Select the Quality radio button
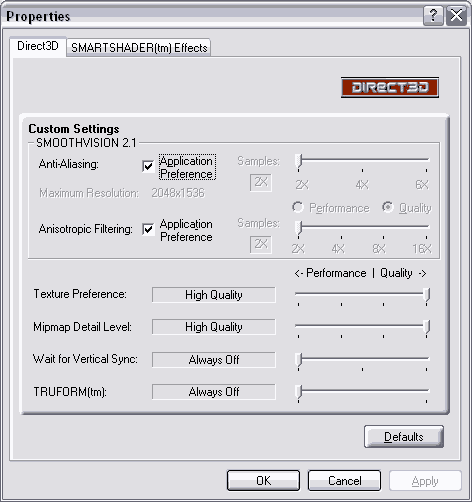Screen dimensions: 472x502 (x=388, y=207)
